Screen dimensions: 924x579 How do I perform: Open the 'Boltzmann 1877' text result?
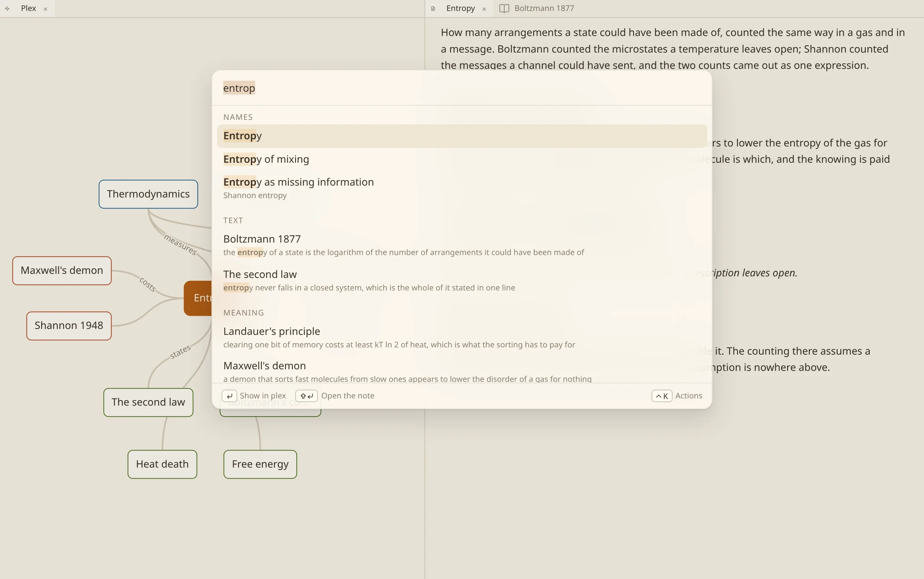click(461, 245)
